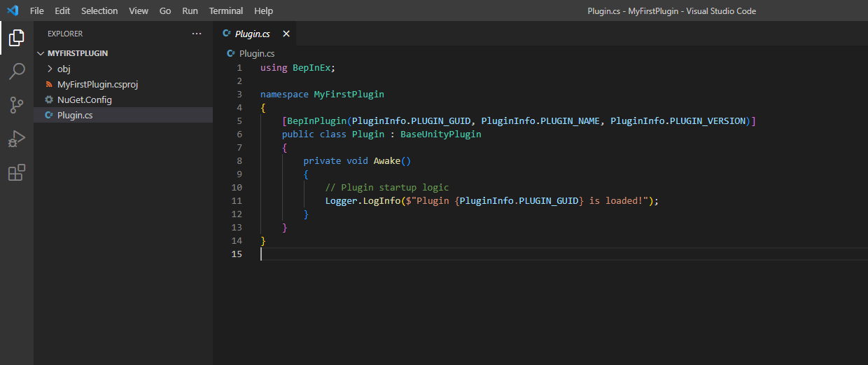This screenshot has height=365, width=868.
Task: Click line number 8 in the gutter
Action: [x=239, y=161]
